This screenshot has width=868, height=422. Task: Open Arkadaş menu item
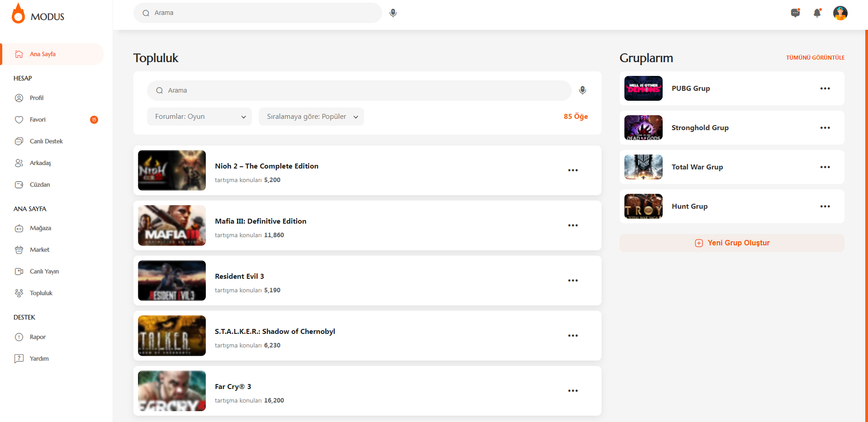click(x=40, y=163)
